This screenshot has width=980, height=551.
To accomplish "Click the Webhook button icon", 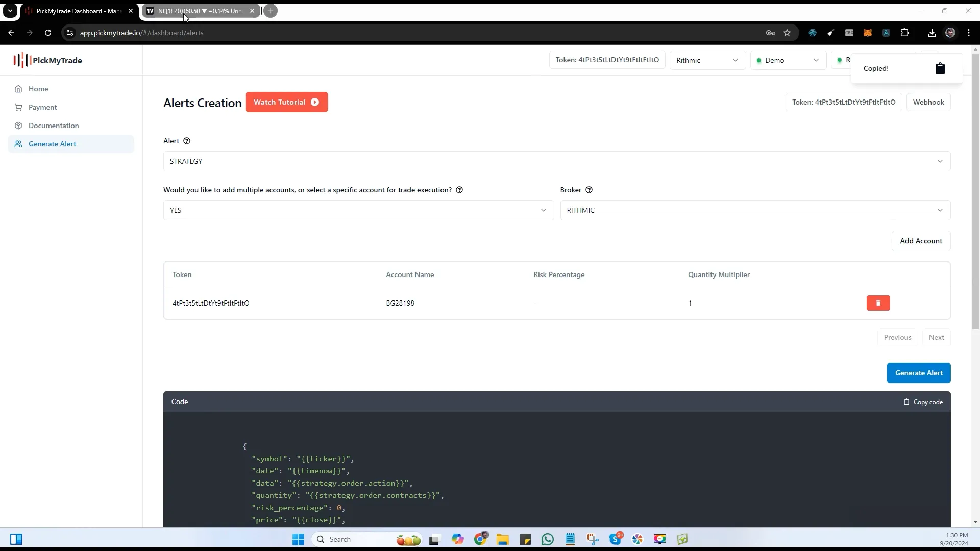I will tap(929, 102).
